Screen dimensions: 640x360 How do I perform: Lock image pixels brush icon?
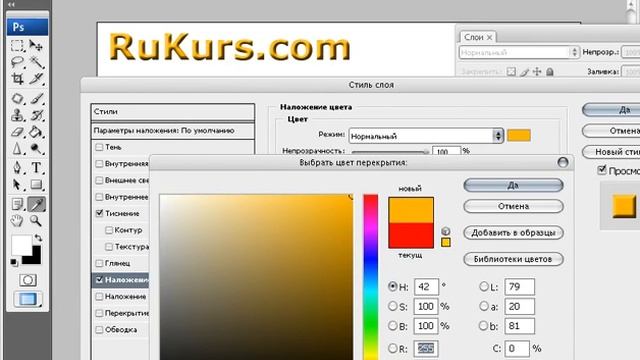[524, 72]
